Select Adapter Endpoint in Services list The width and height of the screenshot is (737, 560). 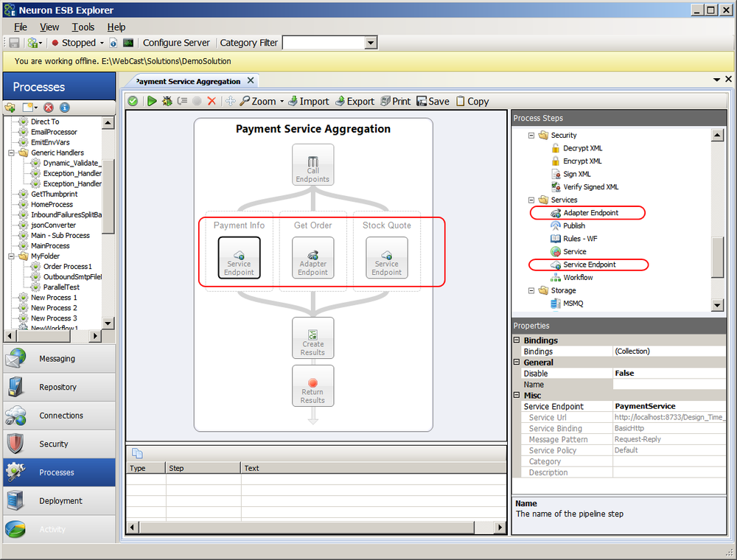[590, 213]
